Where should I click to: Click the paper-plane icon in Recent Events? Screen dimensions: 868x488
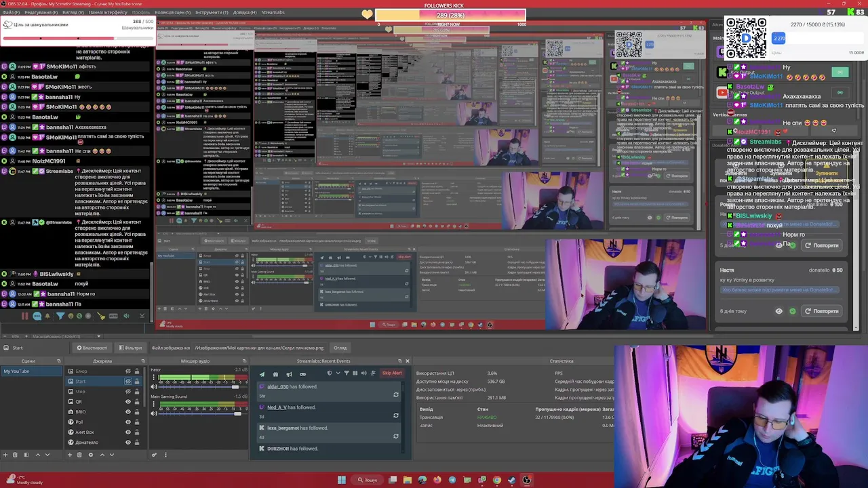pyautogui.click(x=262, y=374)
